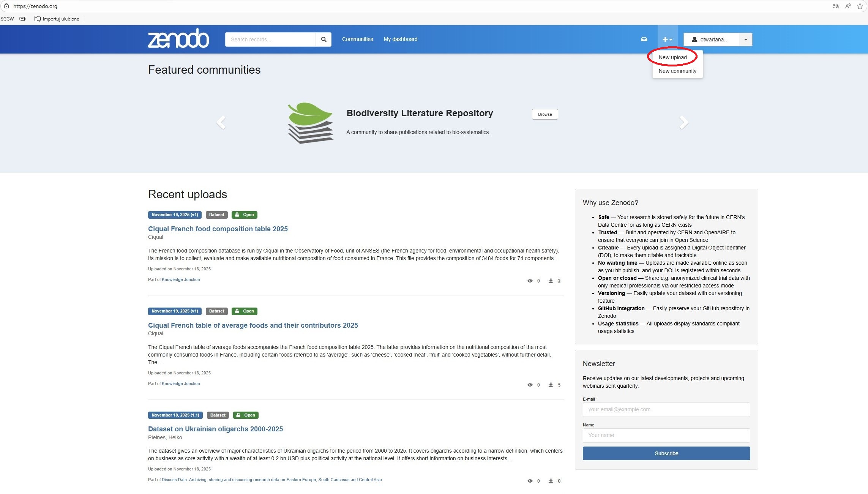This screenshot has height=494, width=868.
Task: Click the translate page icon
Action: pyautogui.click(x=835, y=6)
